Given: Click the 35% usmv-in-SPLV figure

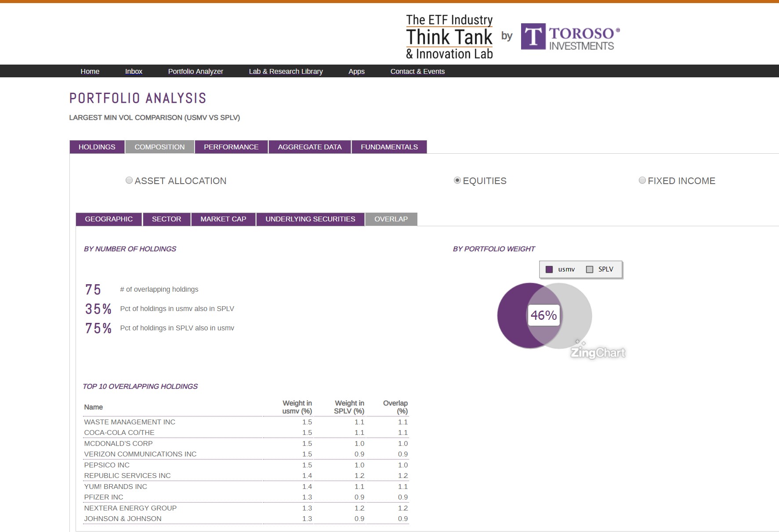Looking at the screenshot, I should click(98, 309).
